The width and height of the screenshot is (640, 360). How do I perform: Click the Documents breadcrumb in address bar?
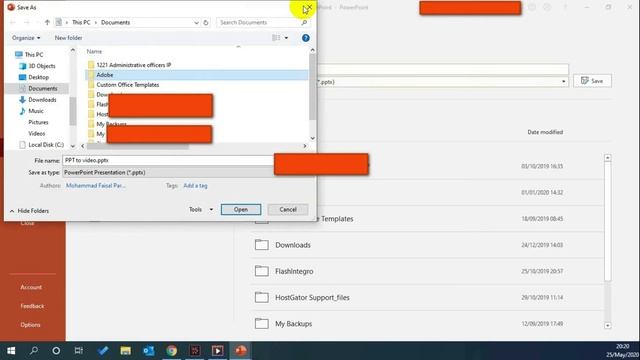116,22
